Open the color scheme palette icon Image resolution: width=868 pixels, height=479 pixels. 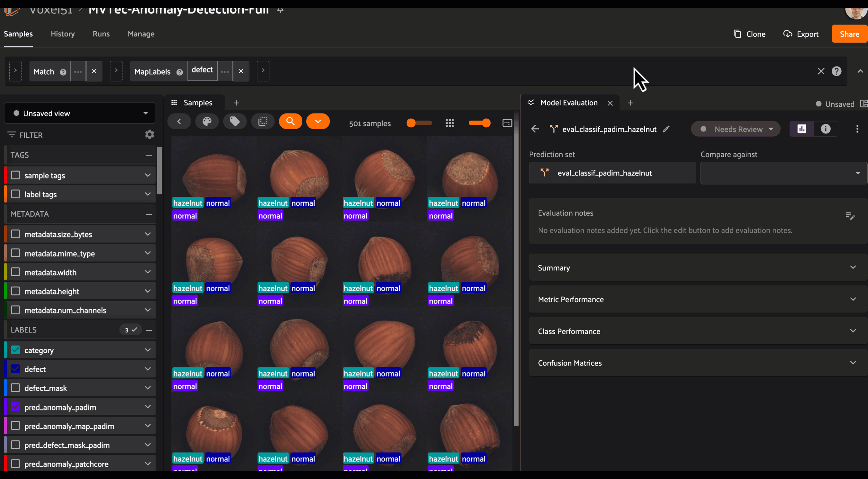point(207,122)
